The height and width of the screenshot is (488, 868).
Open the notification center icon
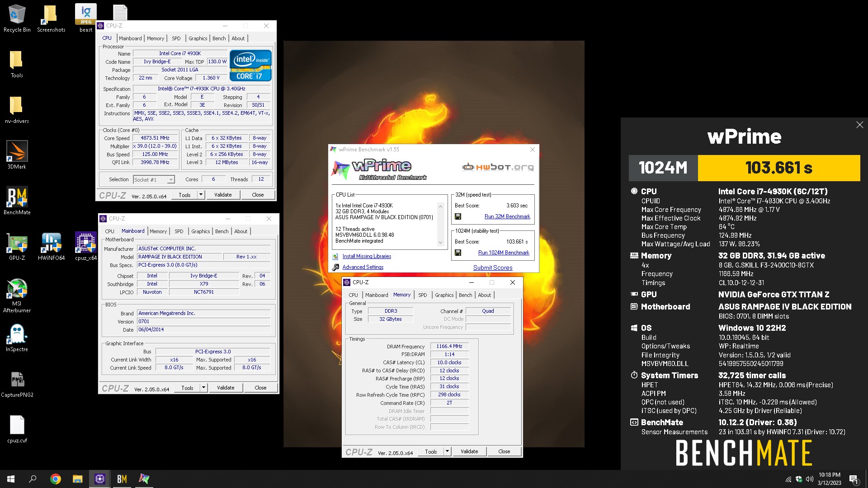pyautogui.click(x=854, y=479)
